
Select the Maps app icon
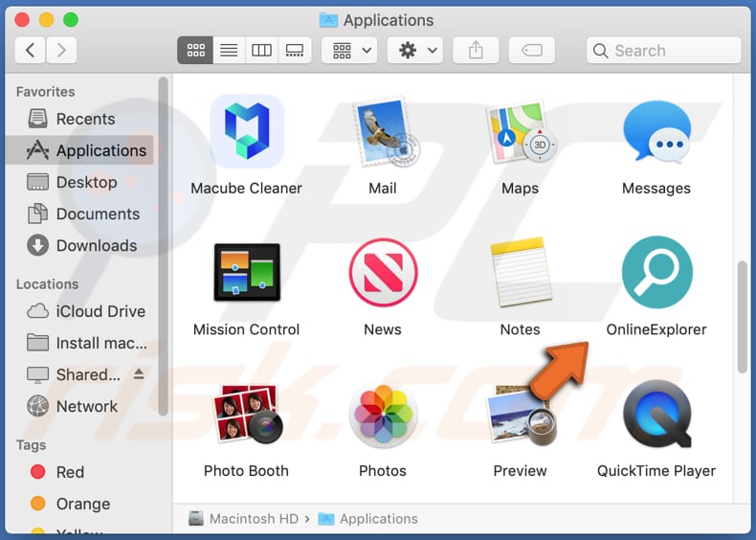[x=520, y=132]
